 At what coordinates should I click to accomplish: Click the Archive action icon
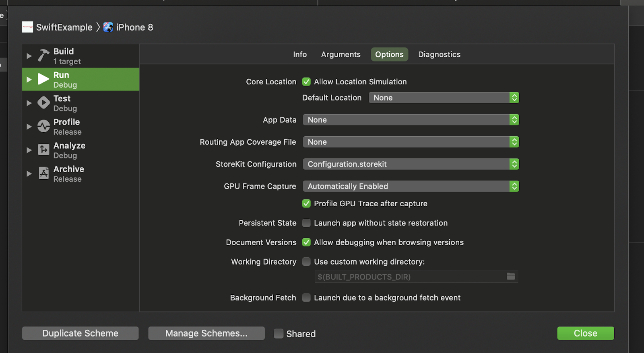click(x=43, y=173)
